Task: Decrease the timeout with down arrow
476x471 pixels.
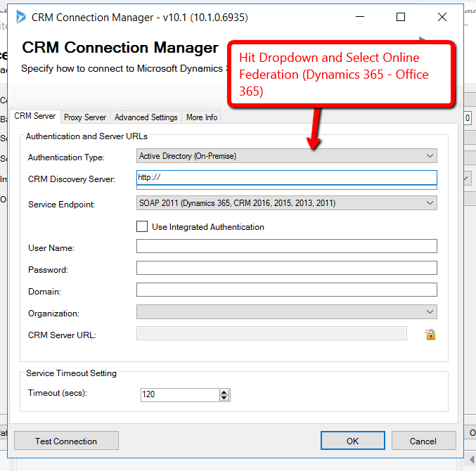Action: click(x=224, y=398)
